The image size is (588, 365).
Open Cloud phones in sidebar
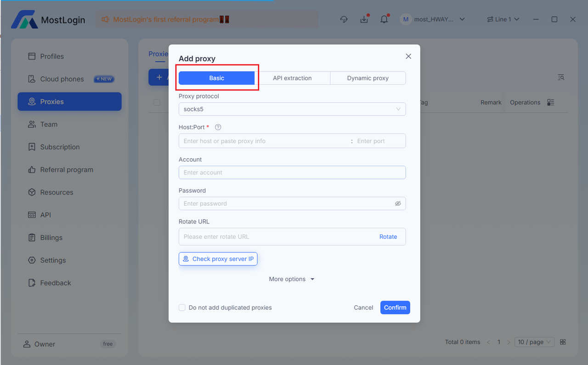pos(62,79)
